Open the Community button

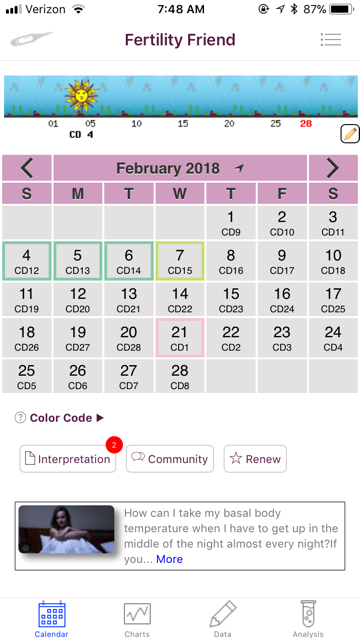170,459
